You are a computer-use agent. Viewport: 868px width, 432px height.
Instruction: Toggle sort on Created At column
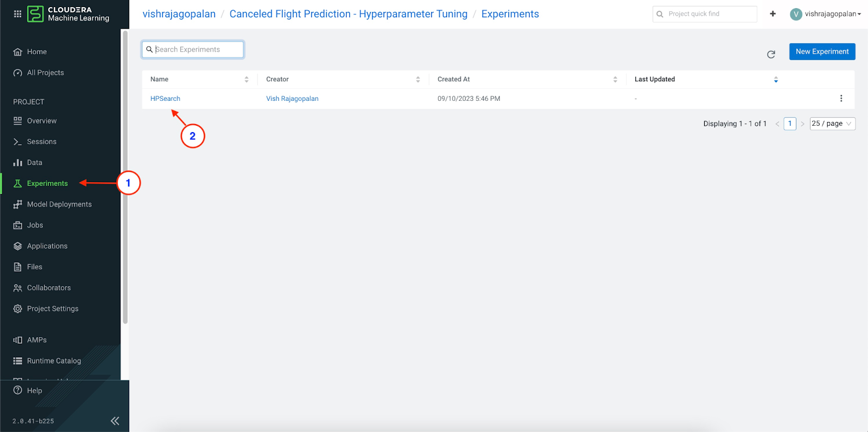click(615, 79)
